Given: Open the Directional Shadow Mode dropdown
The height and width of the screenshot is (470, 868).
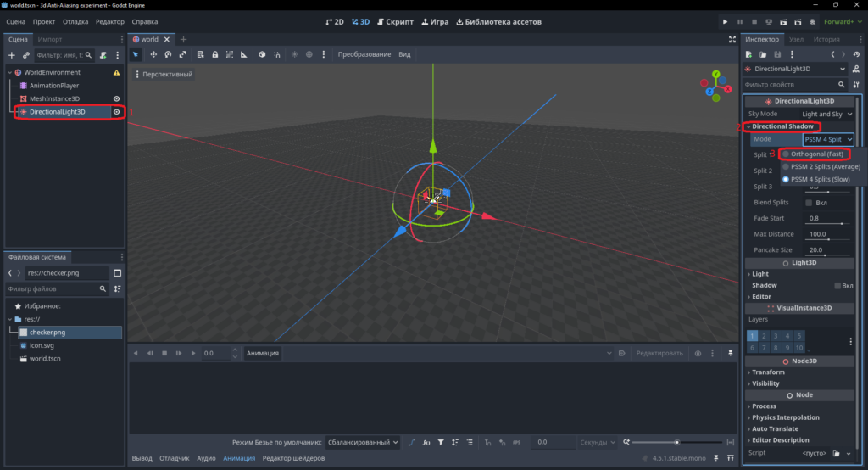Looking at the screenshot, I should click(x=828, y=139).
